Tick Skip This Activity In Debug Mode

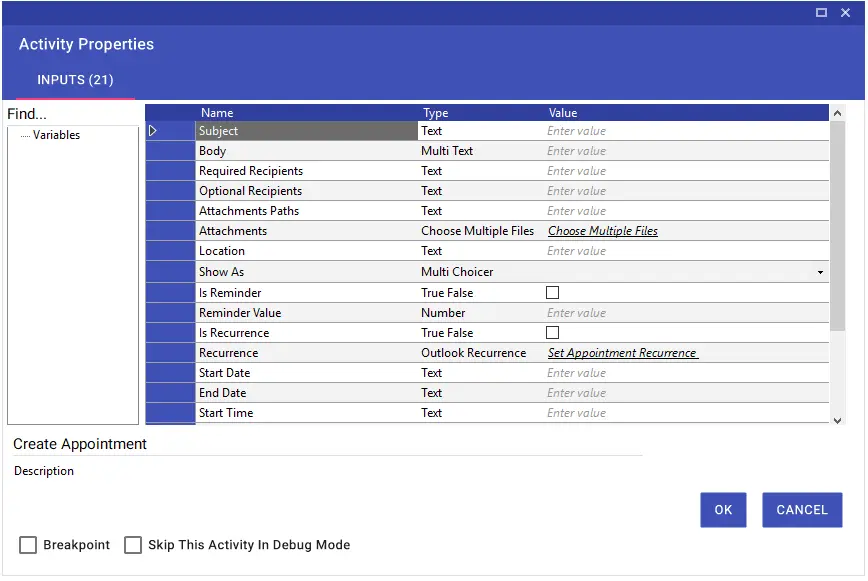pyautogui.click(x=133, y=546)
